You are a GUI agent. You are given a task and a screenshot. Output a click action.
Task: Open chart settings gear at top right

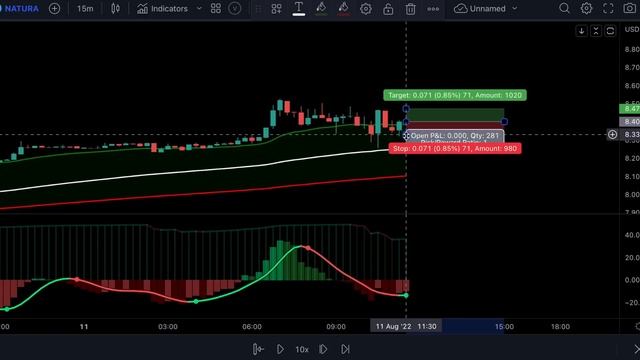tap(587, 9)
